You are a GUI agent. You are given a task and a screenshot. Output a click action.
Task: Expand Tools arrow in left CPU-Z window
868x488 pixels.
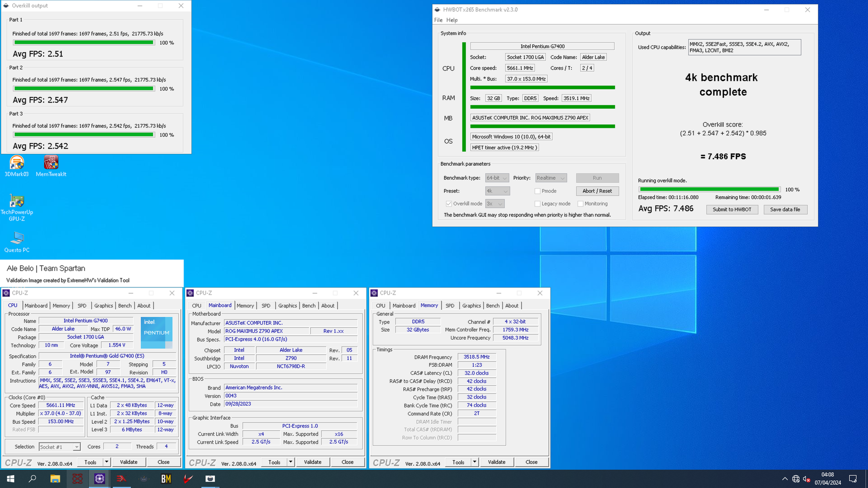tap(107, 462)
